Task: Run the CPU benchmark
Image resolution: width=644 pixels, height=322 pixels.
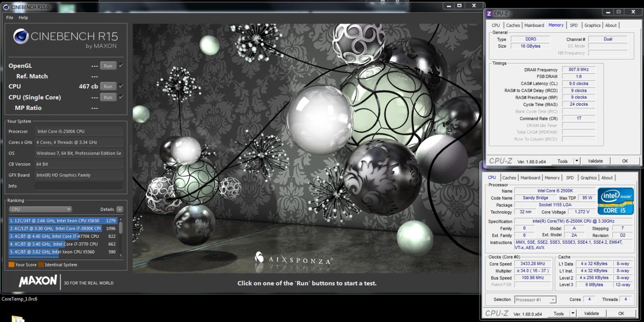Action: pyautogui.click(x=108, y=86)
